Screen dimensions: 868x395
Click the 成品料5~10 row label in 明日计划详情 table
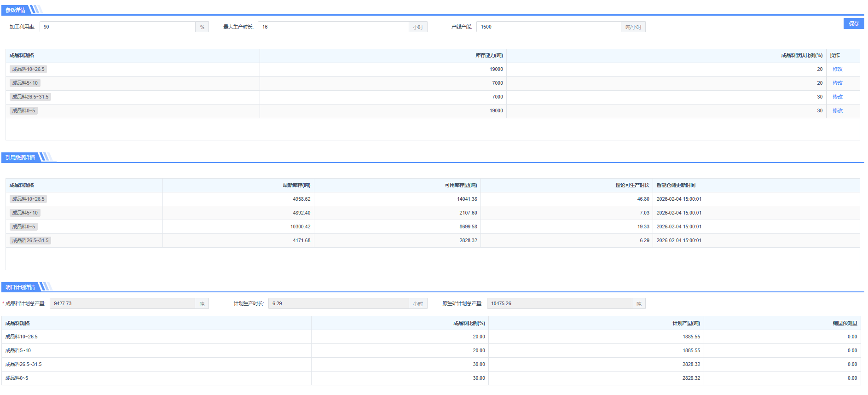18,351
